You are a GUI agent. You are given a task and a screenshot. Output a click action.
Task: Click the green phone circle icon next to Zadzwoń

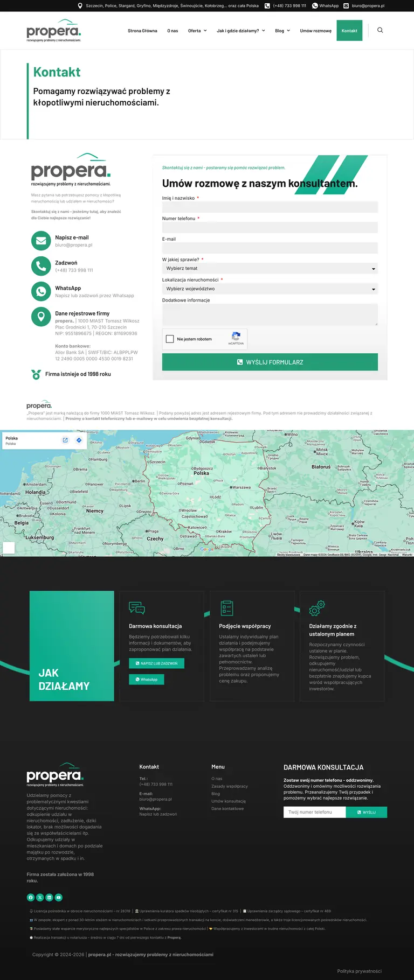41,266
